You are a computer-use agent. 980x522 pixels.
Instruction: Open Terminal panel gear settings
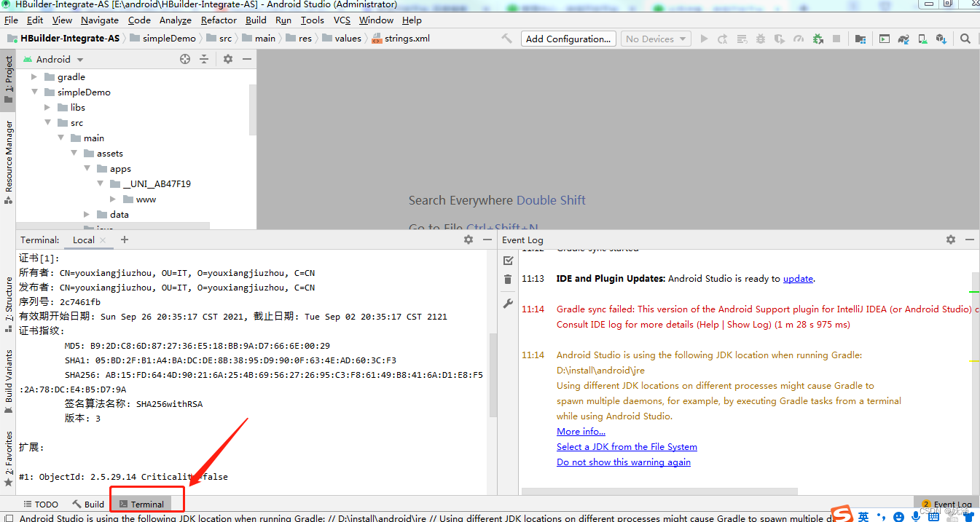tap(469, 240)
